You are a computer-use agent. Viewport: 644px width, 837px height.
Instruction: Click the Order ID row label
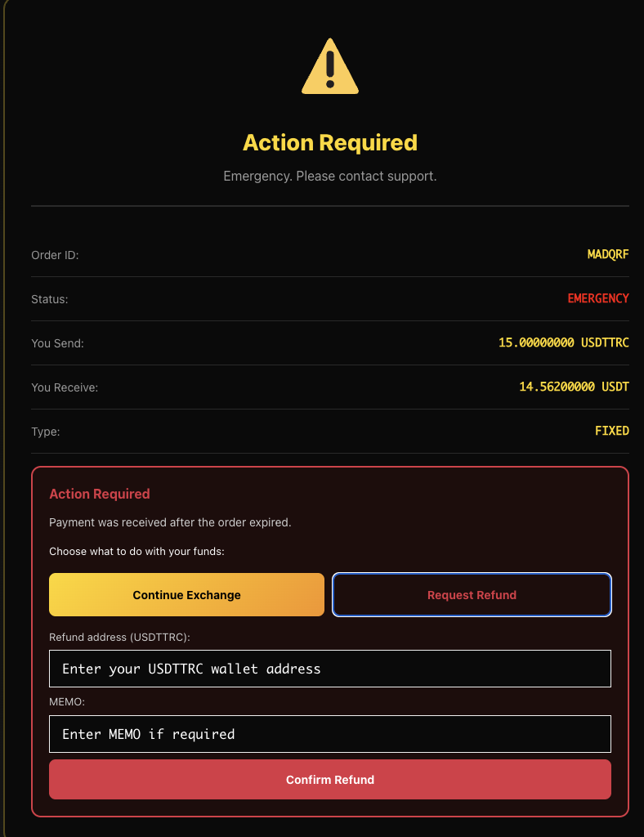point(55,254)
